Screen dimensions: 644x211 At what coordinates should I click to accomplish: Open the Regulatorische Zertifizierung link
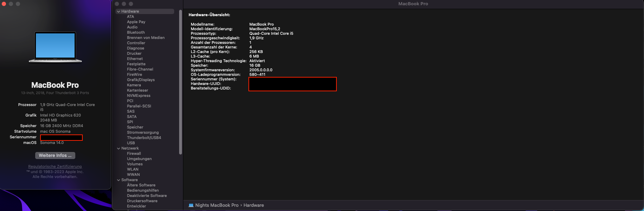point(55,166)
